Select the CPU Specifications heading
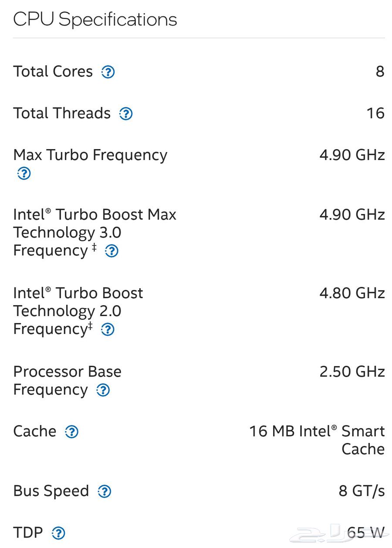The width and height of the screenshot is (392, 548). [95, 19]
